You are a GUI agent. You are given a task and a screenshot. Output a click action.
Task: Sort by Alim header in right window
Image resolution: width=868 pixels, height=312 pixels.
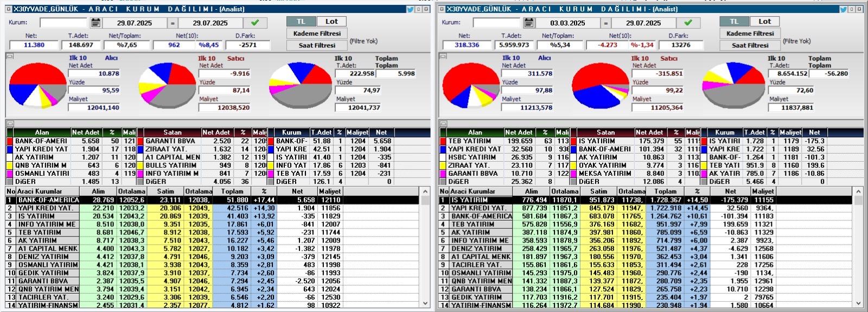tap(532, 192)
